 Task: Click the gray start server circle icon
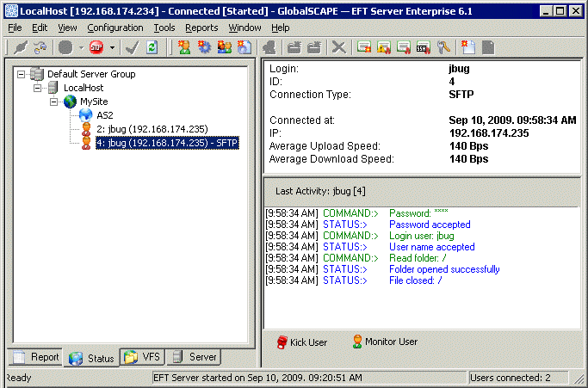(65, 47)
